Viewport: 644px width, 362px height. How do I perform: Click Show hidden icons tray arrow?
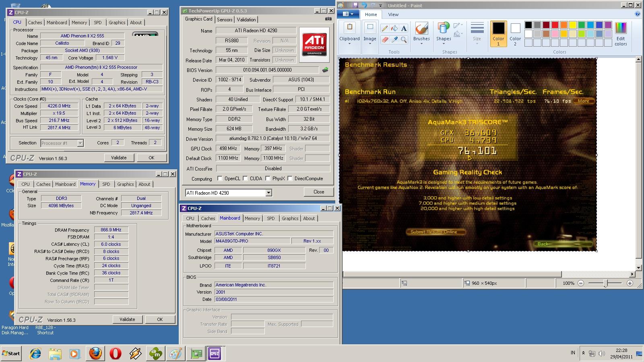coord(583,354)
